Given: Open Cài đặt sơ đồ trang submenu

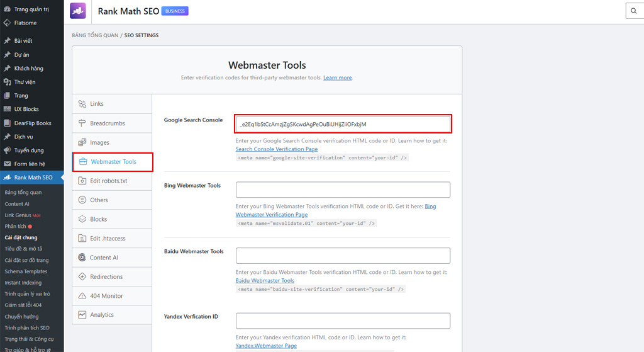Looking at the screenshot, I should (26, 260).
